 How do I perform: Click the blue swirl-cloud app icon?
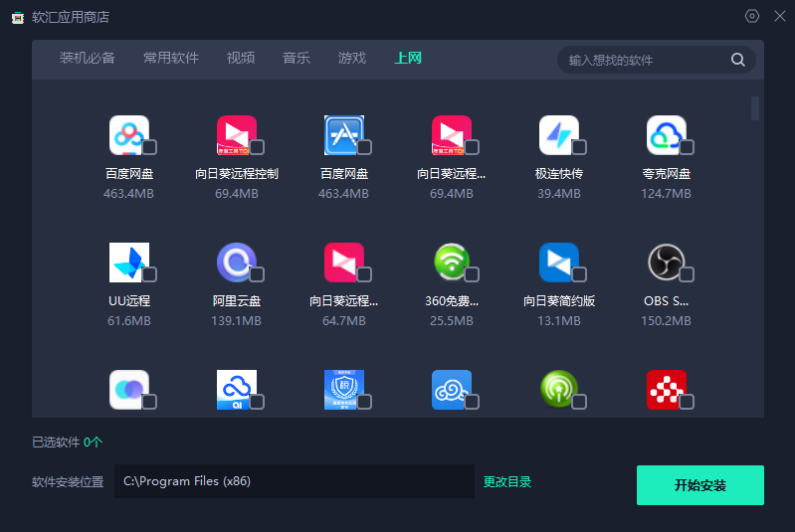pos(452,390)
